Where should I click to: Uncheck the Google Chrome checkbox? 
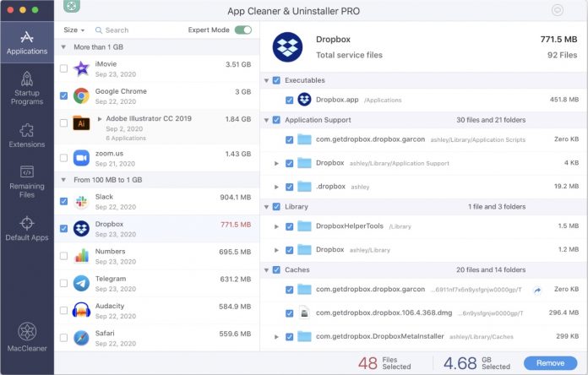click(x=63, y=96)
